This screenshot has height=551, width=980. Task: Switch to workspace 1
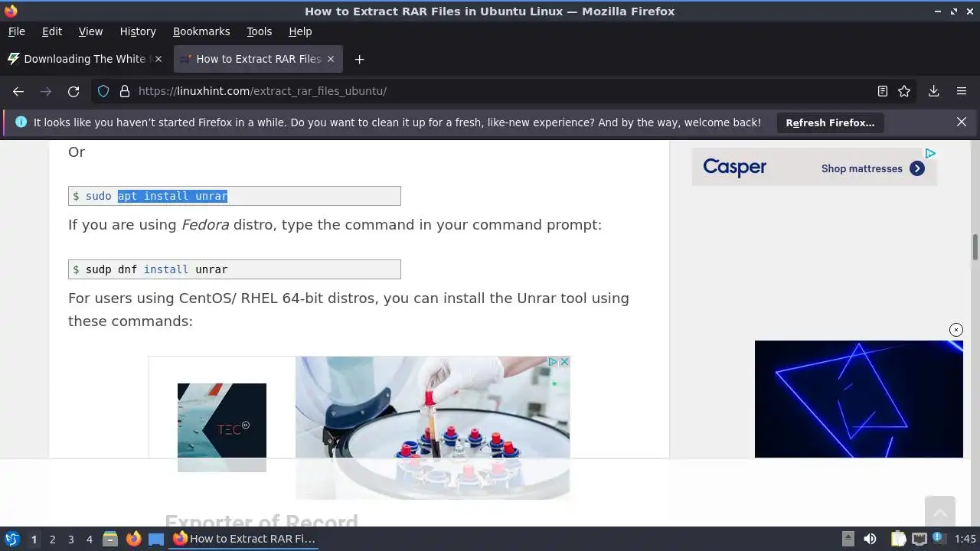pyautogui.click(x=34, y=539)
